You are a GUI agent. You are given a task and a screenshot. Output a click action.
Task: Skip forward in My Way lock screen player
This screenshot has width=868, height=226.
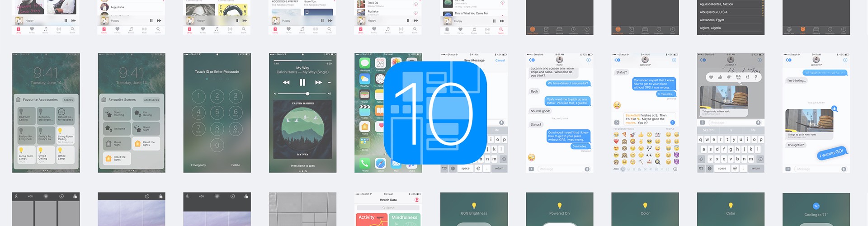coord(318,83)
